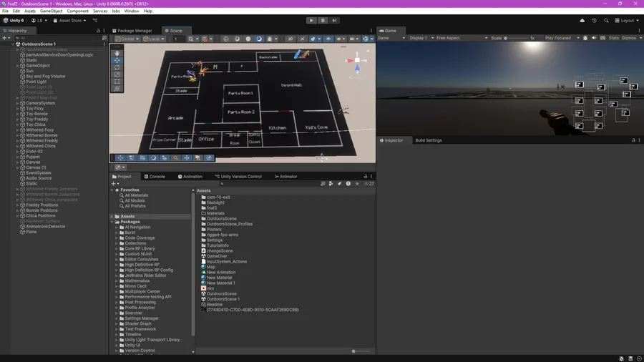
Task: Open the Scene camera settings dropdown
Action: (353, 39)
